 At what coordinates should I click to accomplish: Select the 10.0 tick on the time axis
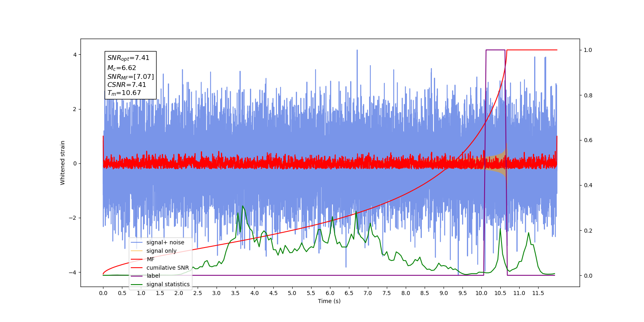[x=481, y=293]
